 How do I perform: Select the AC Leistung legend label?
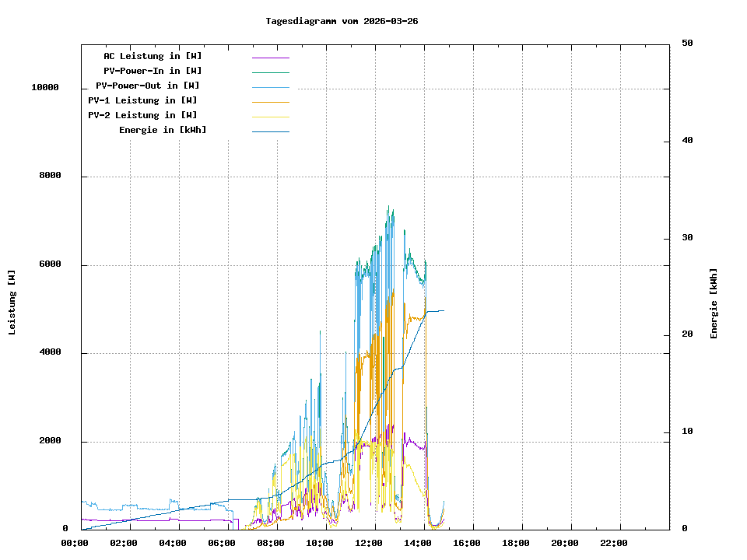[x=153, y=56]
